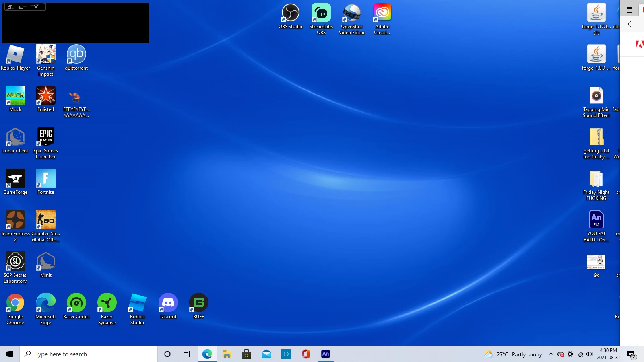The image size is (644, 362).
Task: Launch Streamlabs OBS from the desktop
Action: coord(321,19)
